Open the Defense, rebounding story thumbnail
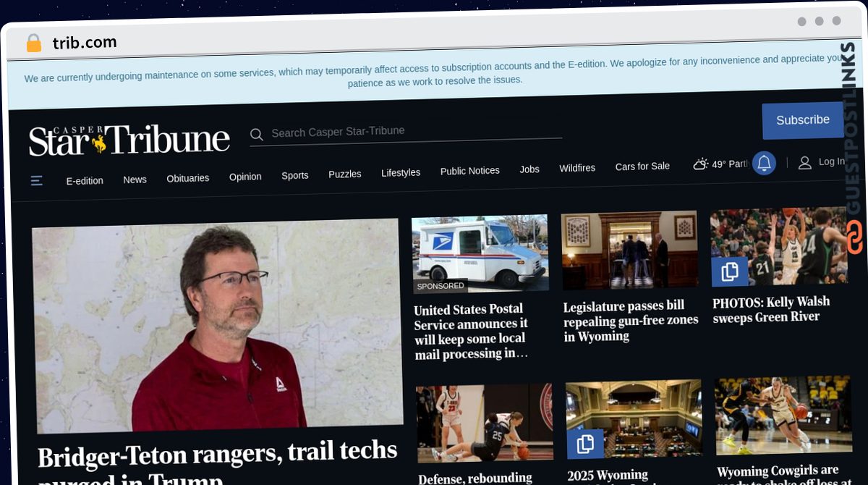The image size is (868, 485). [484, 423]
